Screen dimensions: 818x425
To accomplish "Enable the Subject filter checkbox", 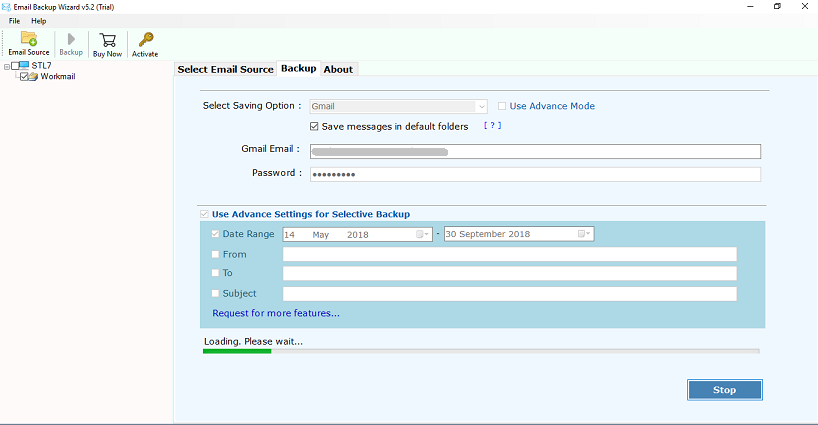I will (x=215, y=293).
